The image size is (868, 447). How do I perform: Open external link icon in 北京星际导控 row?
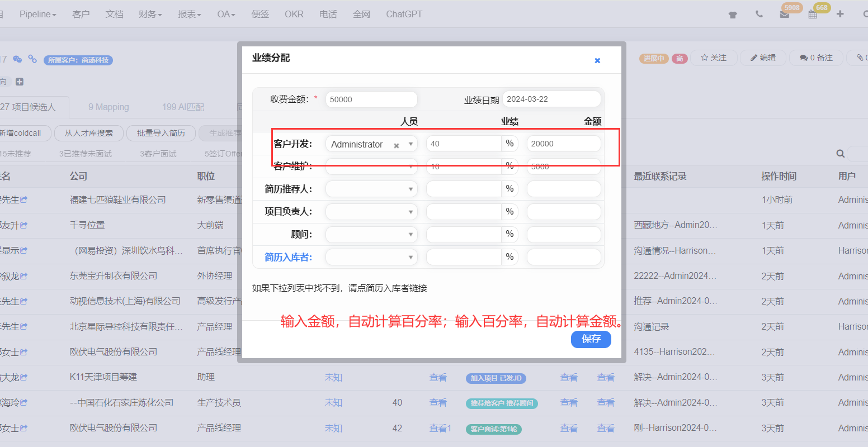[x=24, y=326]
